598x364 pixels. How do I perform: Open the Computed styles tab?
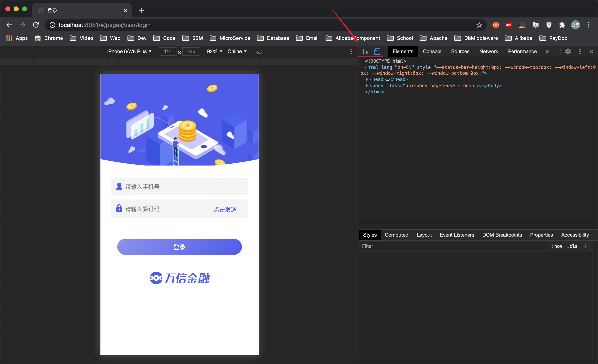396,235
